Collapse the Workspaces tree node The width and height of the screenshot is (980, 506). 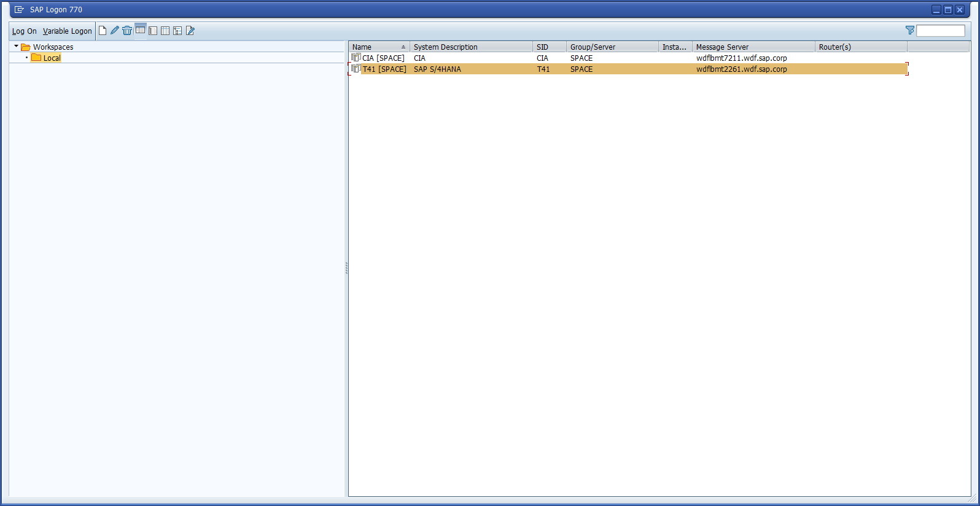click(x=16, y=47)
